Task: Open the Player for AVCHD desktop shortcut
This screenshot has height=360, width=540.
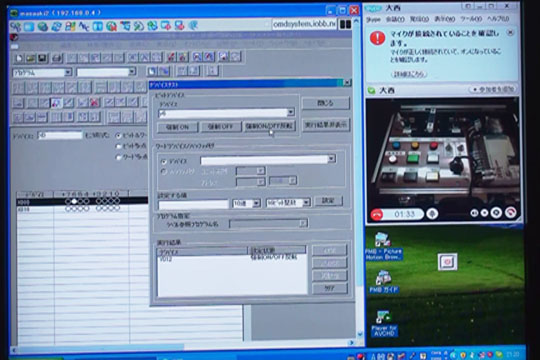Action: pyautogui.click(x=384, y=323)
